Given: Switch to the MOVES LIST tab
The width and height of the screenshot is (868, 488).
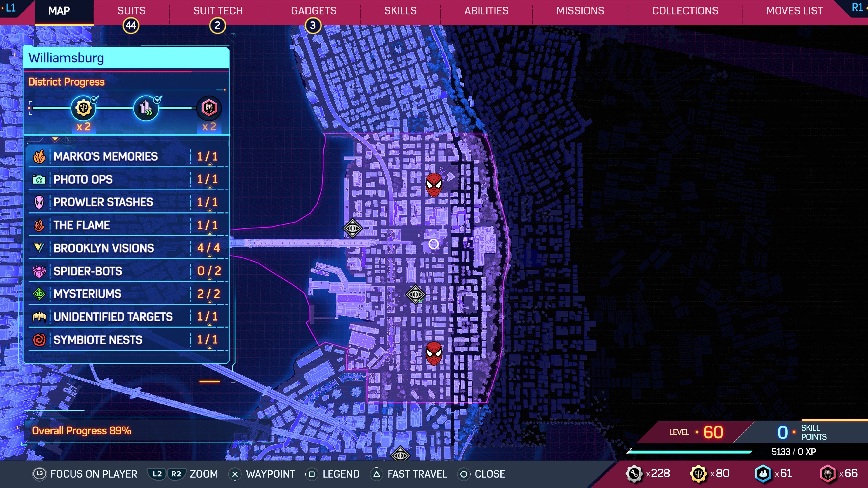Looking at the screenshot, I should pyautogui.click(x=794, y=11).
